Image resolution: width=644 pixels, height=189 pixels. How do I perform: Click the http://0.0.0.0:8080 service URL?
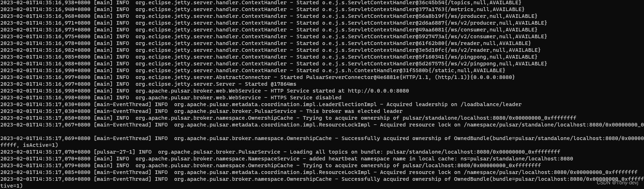click(x=378, y=91)
